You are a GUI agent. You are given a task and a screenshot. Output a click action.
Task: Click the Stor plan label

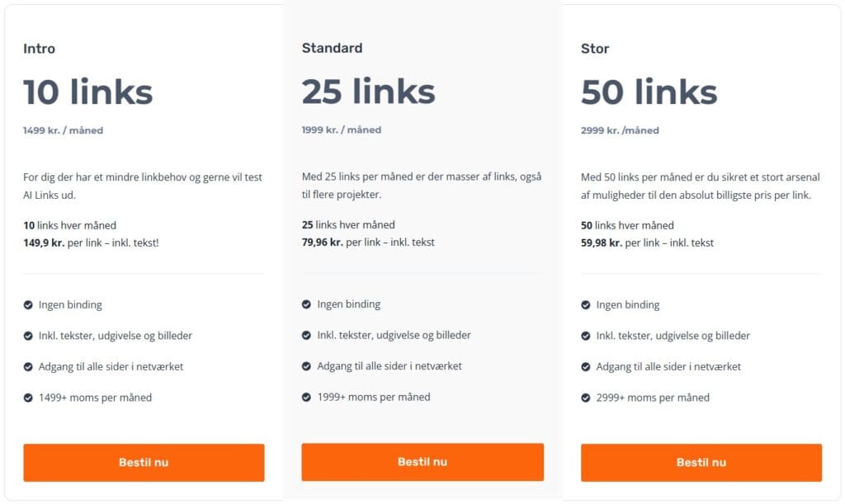coord(595,48)
